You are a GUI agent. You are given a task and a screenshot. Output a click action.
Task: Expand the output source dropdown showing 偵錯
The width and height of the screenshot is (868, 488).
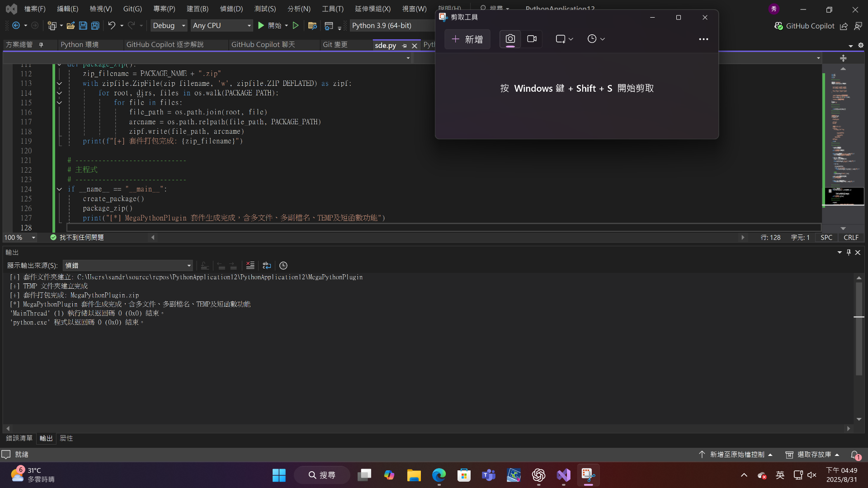[189, 266]
